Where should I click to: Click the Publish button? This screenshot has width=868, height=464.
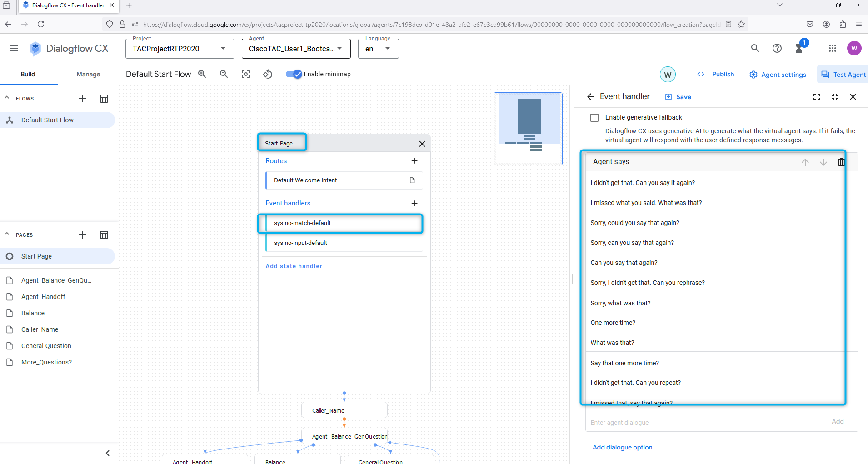[716, 74]
